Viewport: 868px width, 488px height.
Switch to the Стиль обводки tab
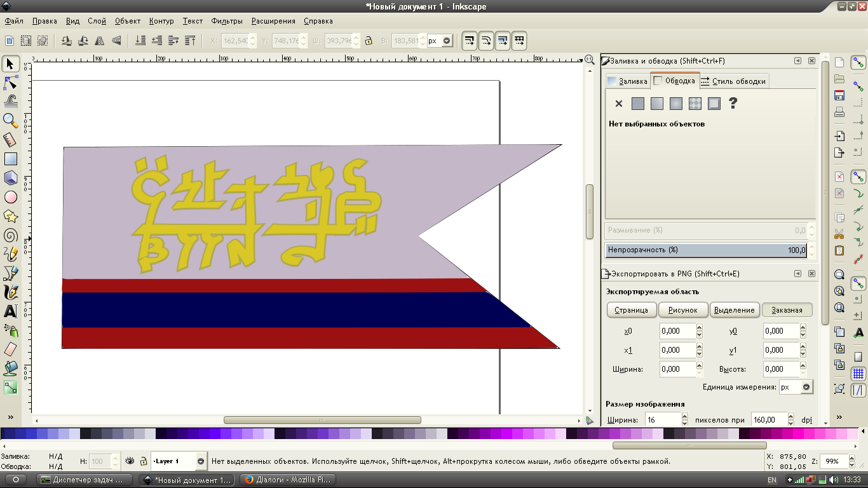(x=734, y=81)
